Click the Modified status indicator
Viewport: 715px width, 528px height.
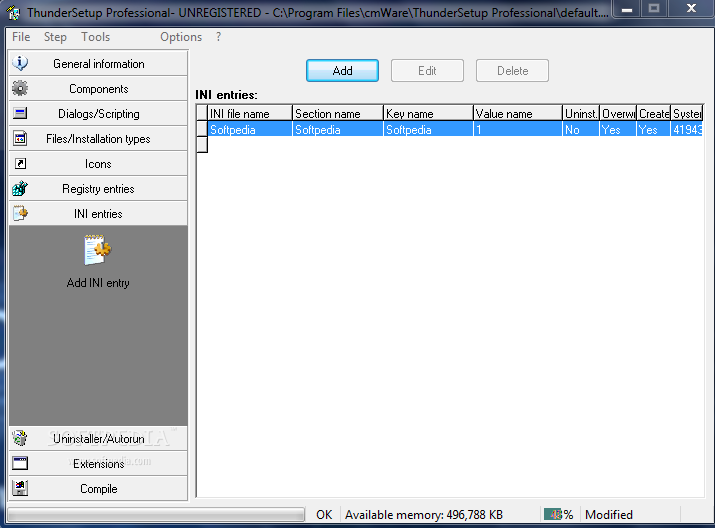click(609, 515)
